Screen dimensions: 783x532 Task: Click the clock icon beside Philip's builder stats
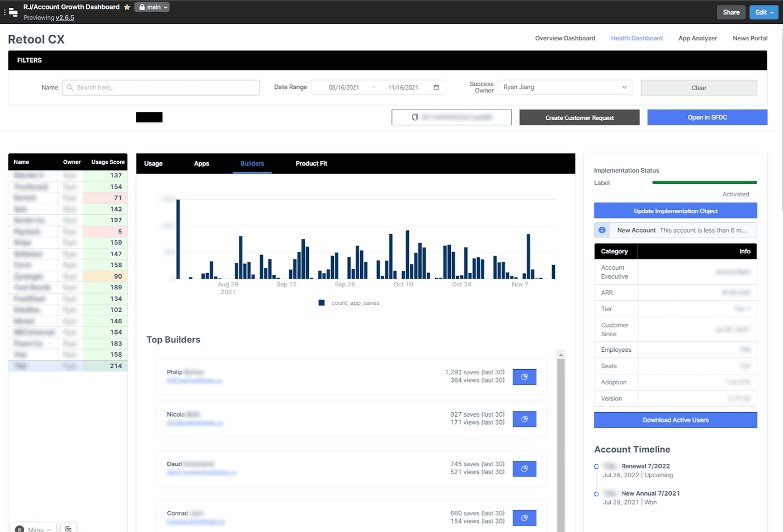pyautogui.click(x=524, y=376)
